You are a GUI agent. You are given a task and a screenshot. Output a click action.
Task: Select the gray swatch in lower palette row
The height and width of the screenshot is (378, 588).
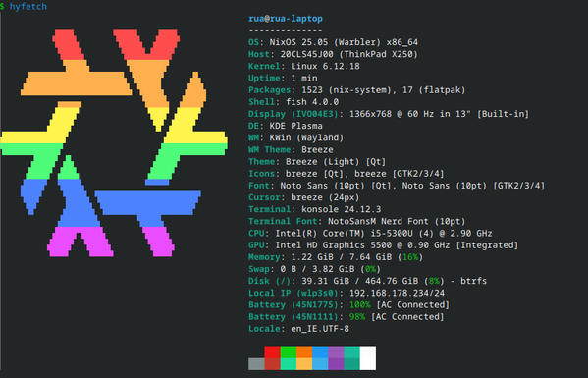(256, 364)
